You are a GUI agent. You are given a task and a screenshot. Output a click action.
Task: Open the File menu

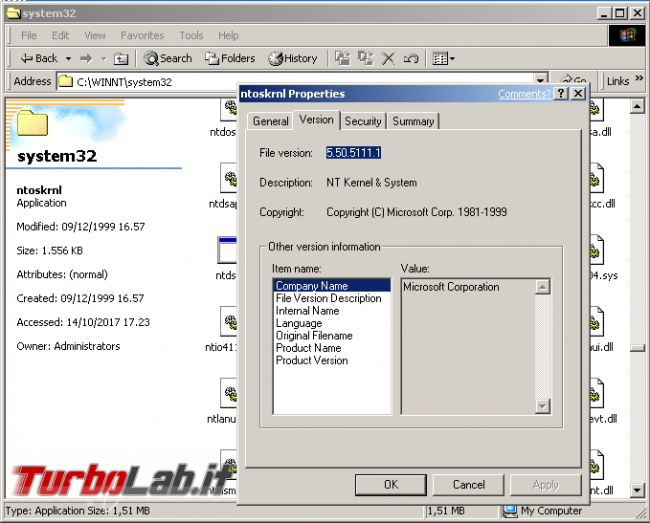[x=29, y=36]
